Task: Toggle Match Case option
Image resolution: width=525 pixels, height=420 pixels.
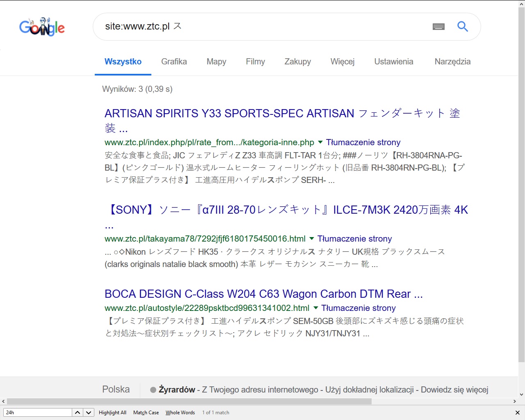Action: point(146,413)
